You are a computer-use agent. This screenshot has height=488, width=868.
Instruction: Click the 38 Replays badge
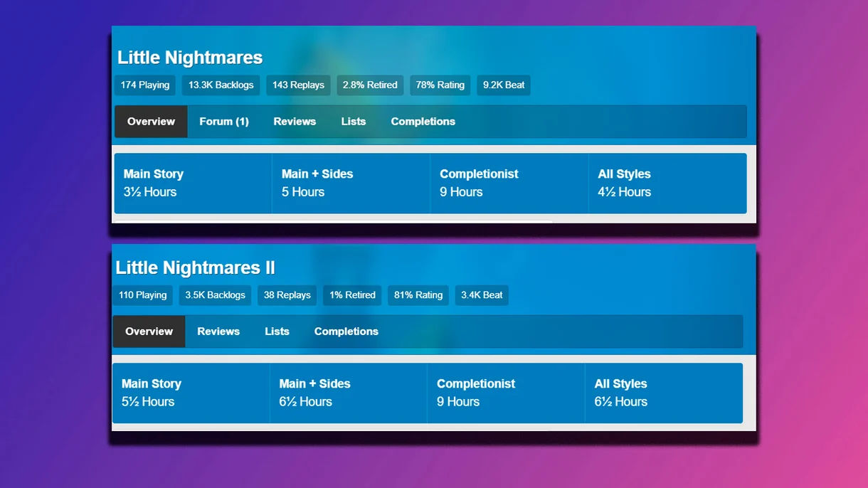(x=287, y=295)
